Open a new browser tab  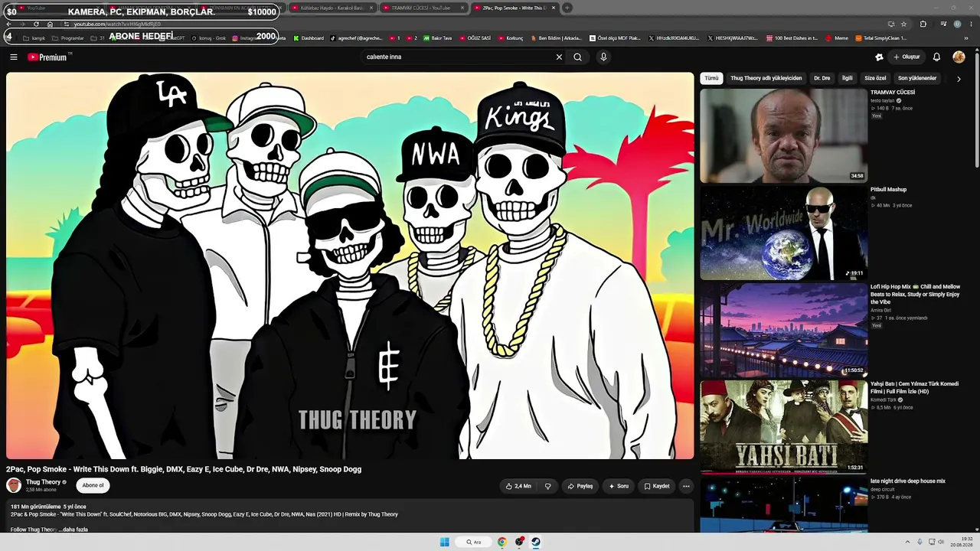click(567, 8)
